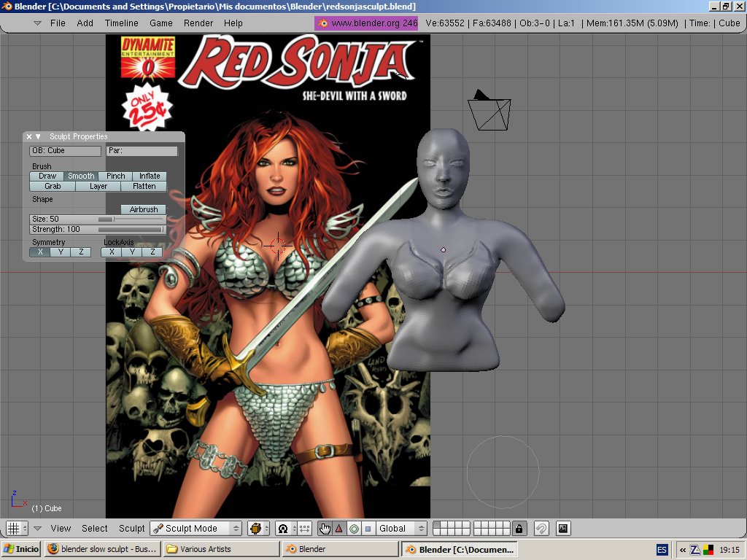Viewport: 747px width, 560px height.
Task: Select the Grab brush
Action: tap(53, 187)
